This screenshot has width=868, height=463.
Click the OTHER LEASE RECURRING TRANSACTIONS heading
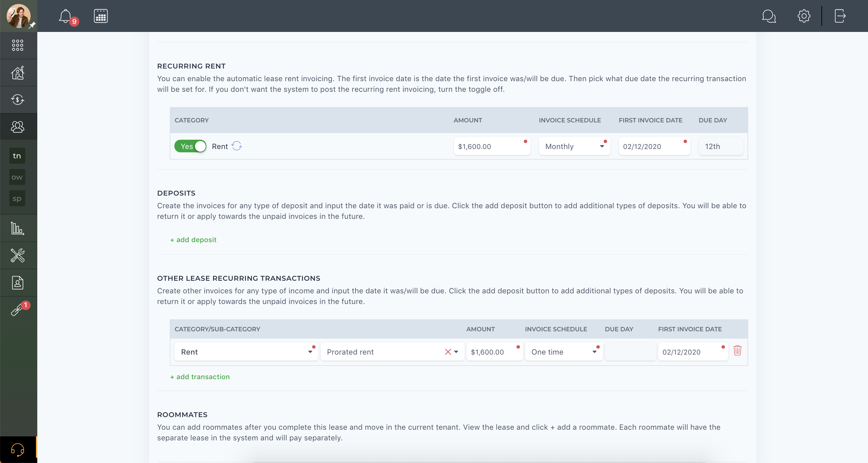click(239, 278)
